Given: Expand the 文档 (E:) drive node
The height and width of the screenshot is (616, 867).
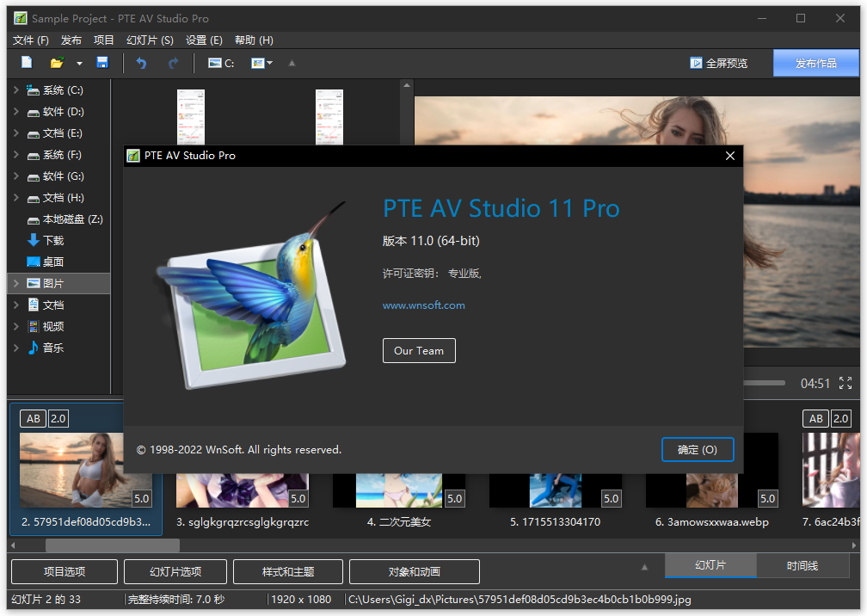Looking at the screenshot, I should (x=16, y=132).
